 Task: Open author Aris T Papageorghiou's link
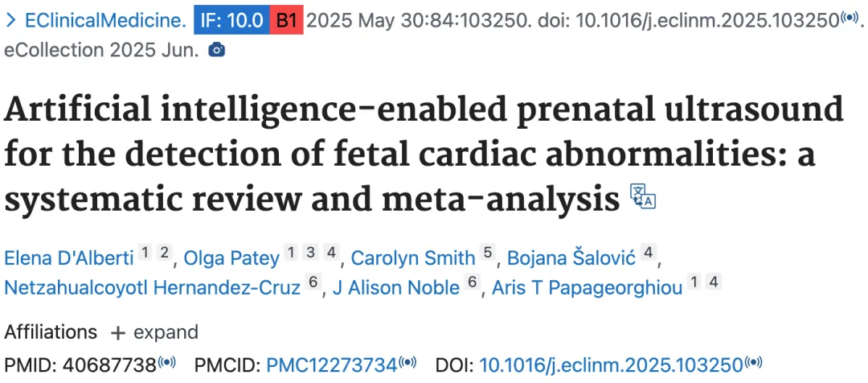587,288
